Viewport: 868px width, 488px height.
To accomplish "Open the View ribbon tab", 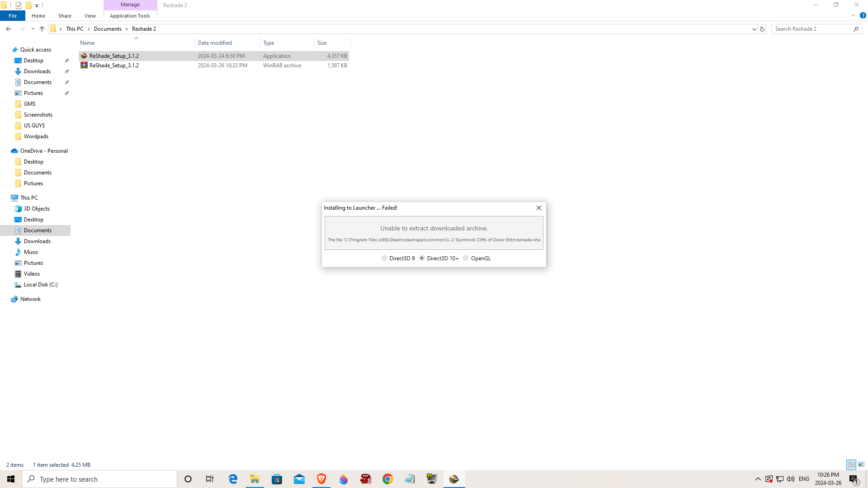I will (x=90, y=16).
